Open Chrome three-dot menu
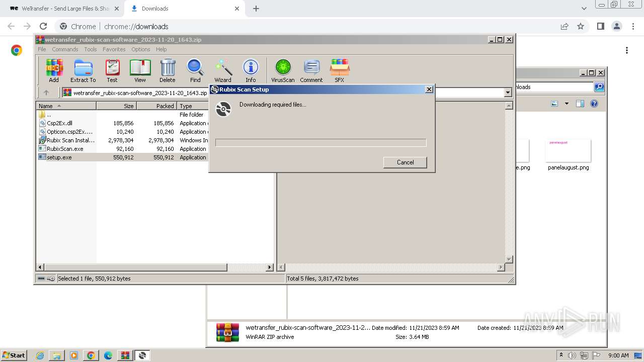 632,27
